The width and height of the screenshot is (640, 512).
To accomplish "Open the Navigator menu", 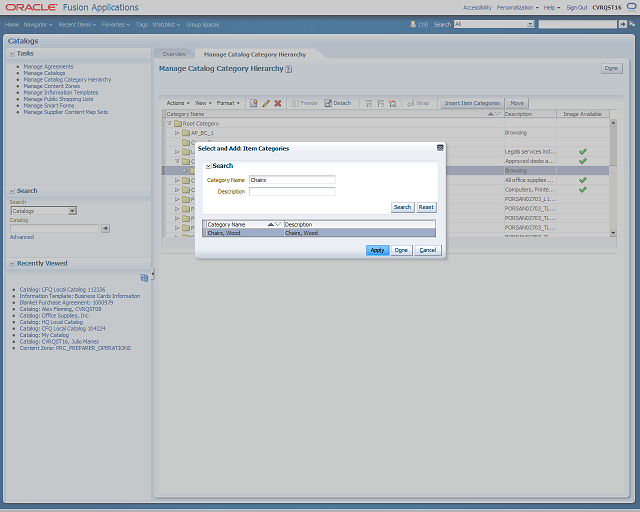I will pyautogui.click(x=38, y=24).
